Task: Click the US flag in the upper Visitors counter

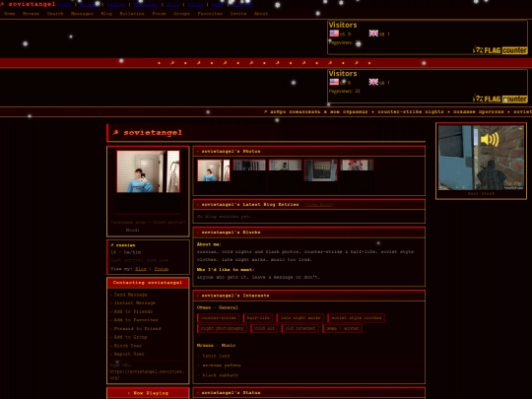Action: tap(334, 33)
